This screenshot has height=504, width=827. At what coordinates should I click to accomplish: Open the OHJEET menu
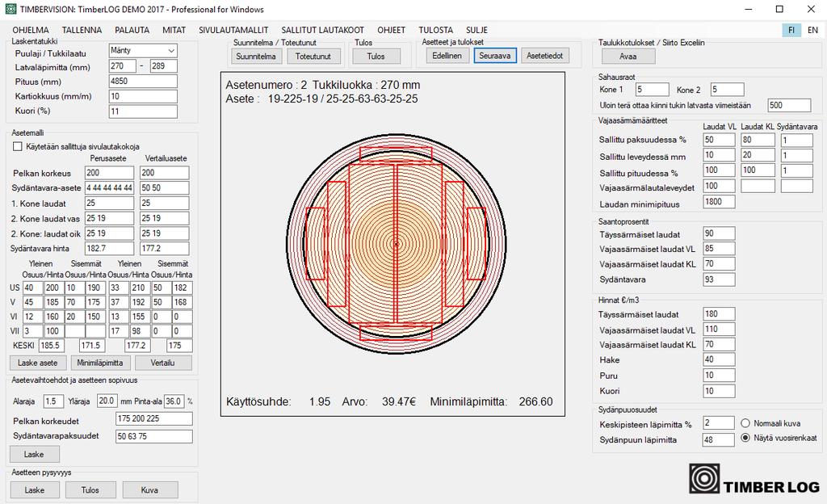(392, 30)
